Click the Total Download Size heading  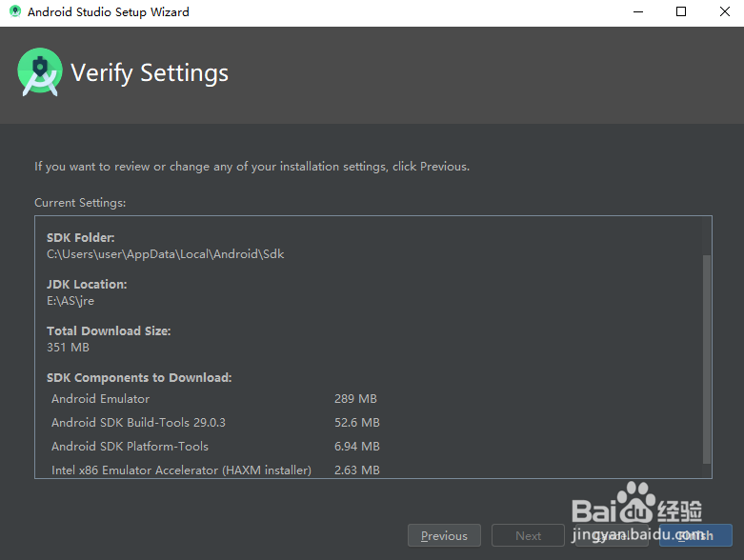[109, 330]
